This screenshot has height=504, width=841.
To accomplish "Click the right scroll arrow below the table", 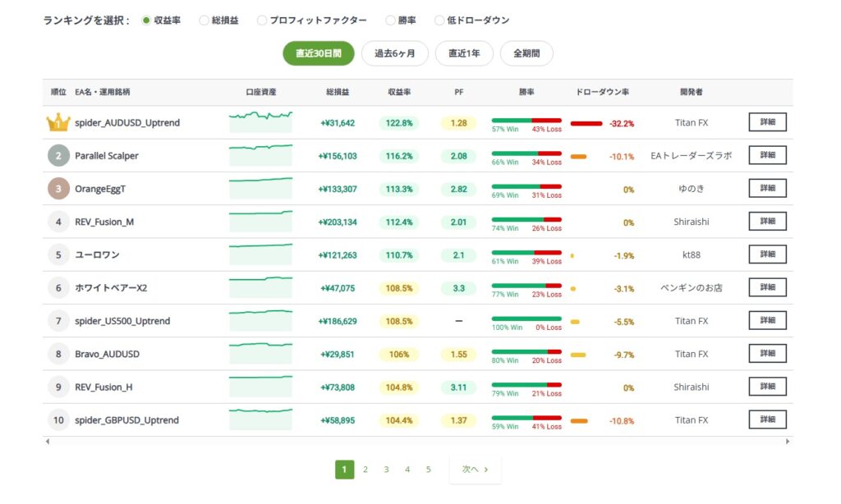I will point(786,441).
